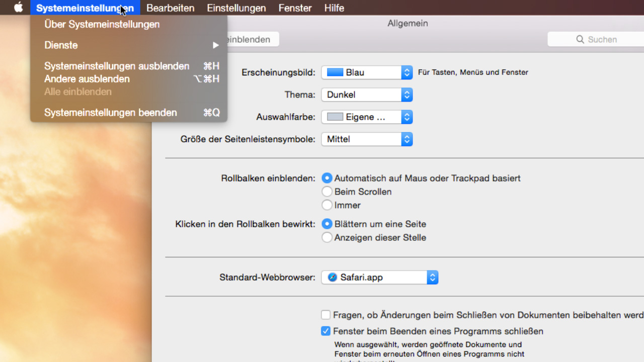Open the Thema dropdown showing Dunkel
The height and width of the screenshot is (362, 644).
pos(367,95)
